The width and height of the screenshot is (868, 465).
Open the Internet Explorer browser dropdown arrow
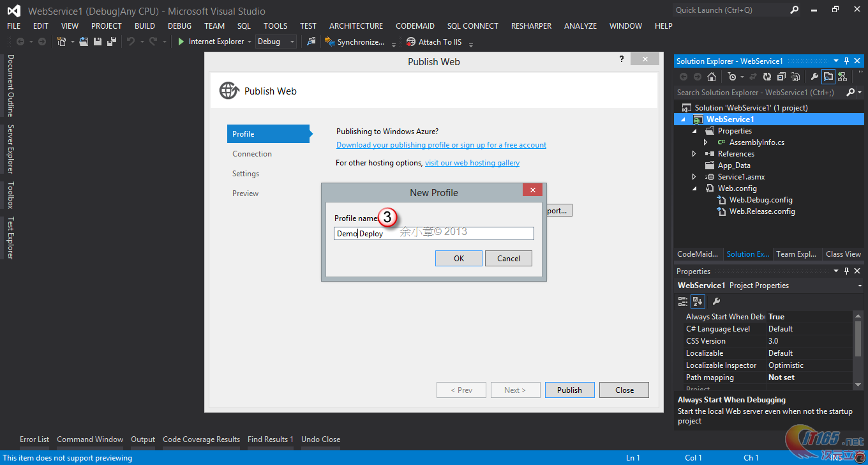(x=250, y=42)
